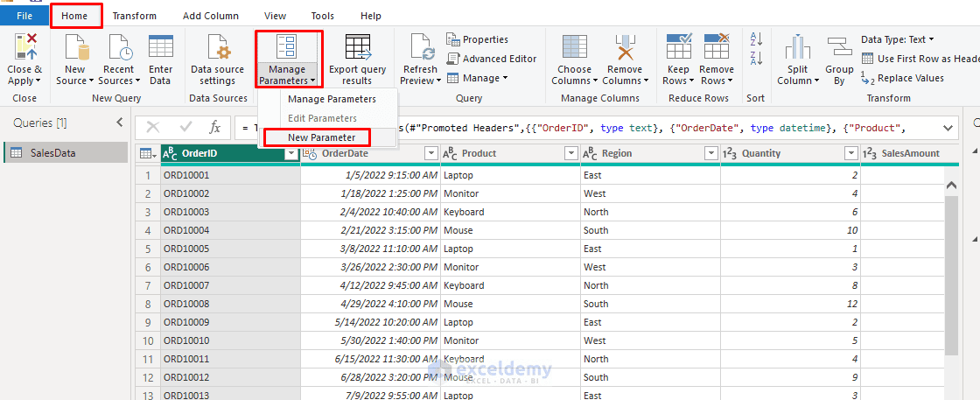Select the SalesData query
This screenshot has height=400, width=980.
[66, 153]
